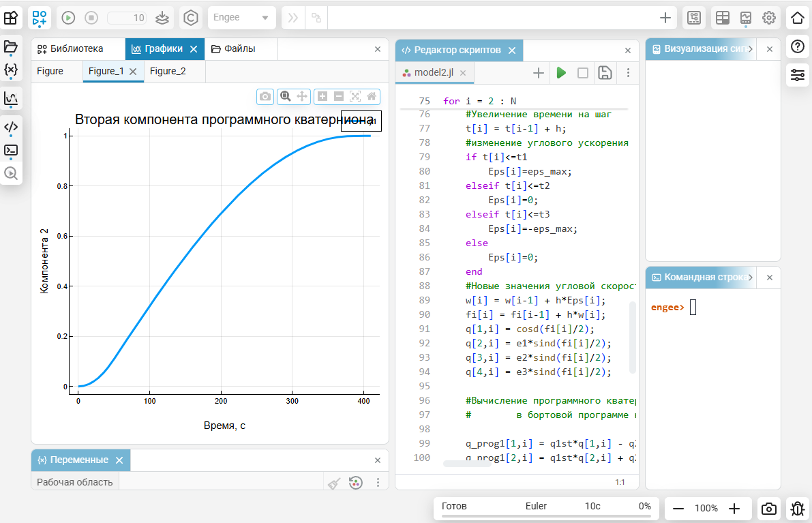Open the script editor </> icon in left sidebar
Screen dimensions: 812x523
(11, 127)
